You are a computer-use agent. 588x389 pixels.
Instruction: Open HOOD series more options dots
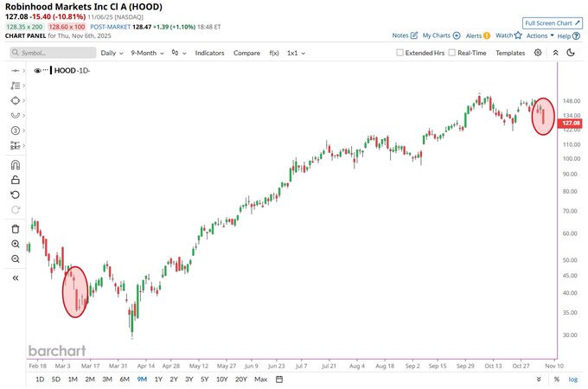(45, 70)
